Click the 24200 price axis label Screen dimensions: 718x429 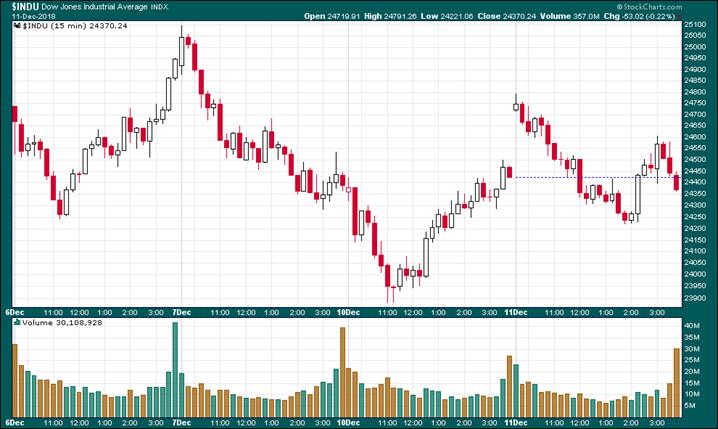coord(695,228)
